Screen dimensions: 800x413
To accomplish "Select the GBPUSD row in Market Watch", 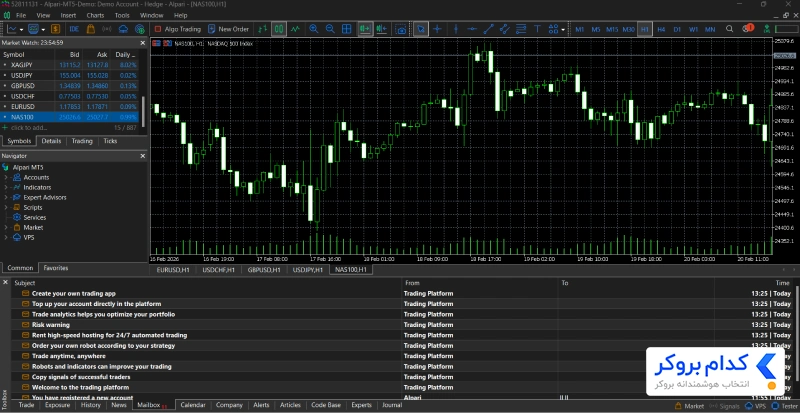I will [x=70, y=86].
